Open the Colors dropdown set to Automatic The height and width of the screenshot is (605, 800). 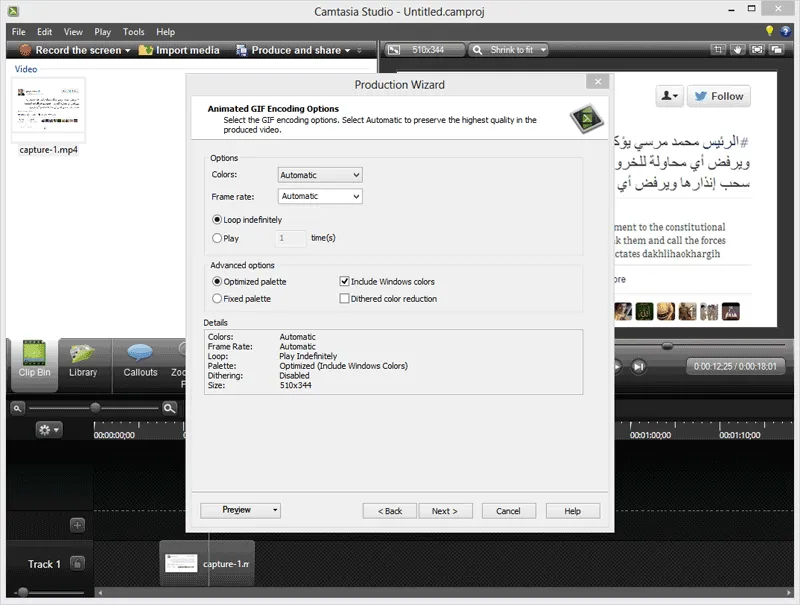tap(319, 174)
